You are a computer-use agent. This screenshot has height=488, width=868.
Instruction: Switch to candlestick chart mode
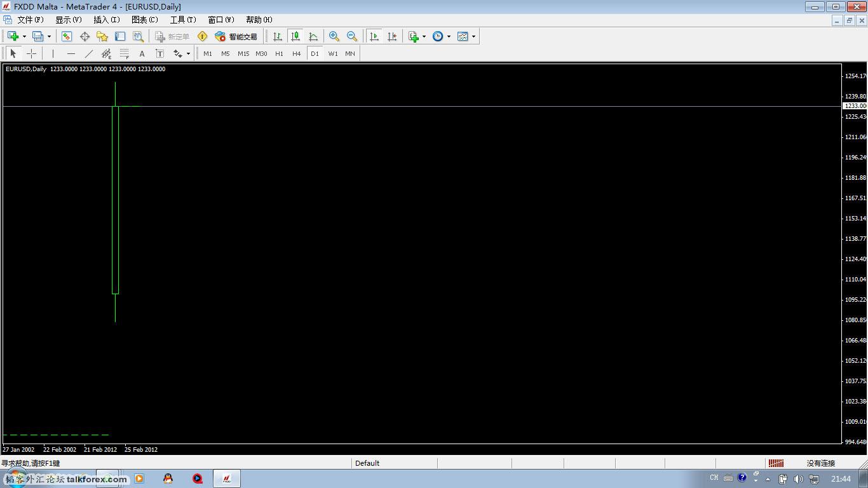(x=295, y=36)
